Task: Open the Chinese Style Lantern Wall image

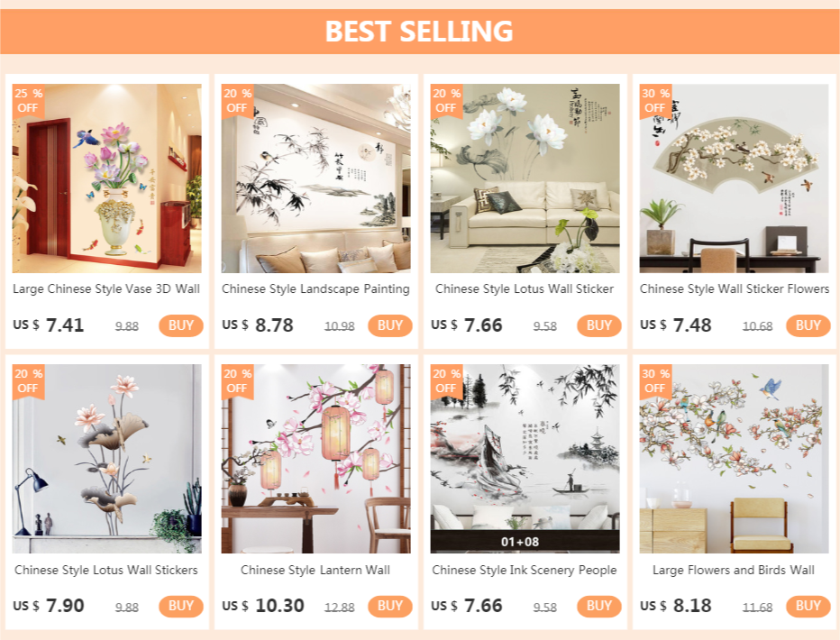Action: coord(316,459)
